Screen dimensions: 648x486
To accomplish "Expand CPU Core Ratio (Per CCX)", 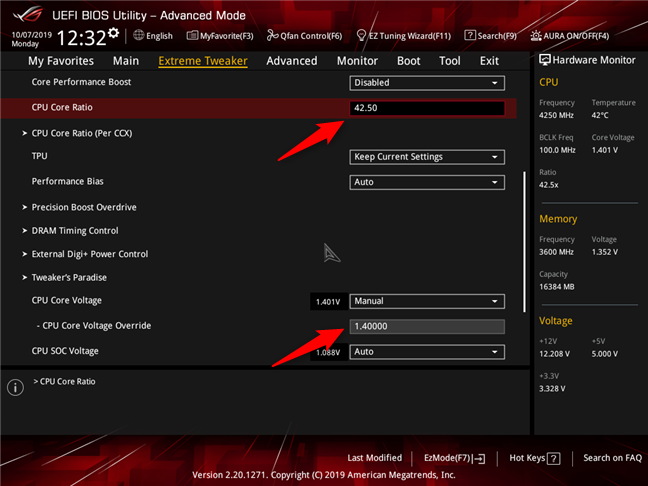I will [82, 133].
